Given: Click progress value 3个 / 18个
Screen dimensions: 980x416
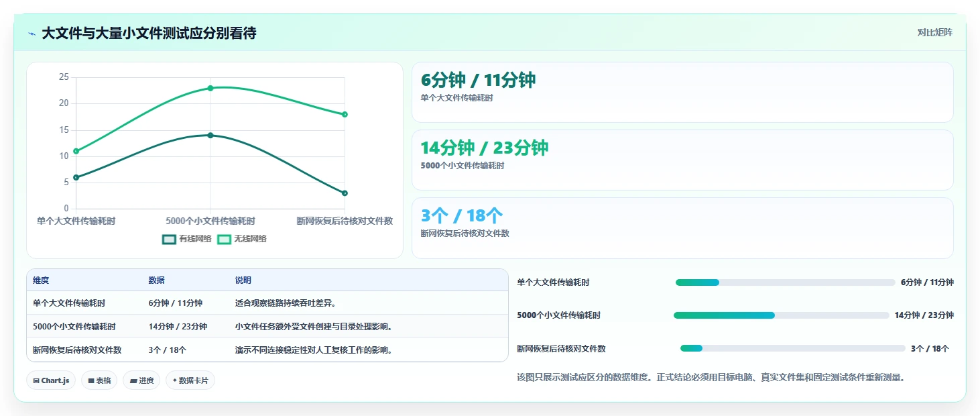Looking at the screenshot, I should click(930, 349).
